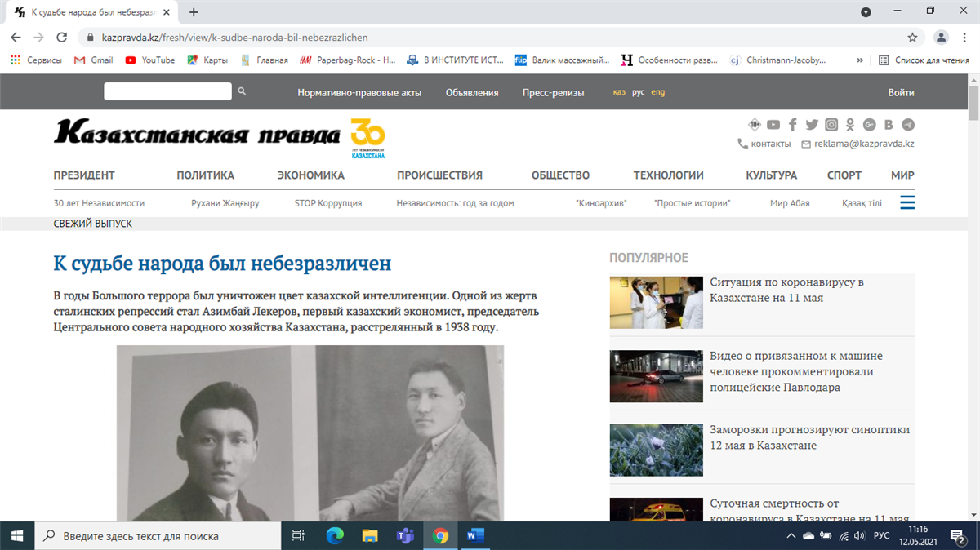This screenshot has height=550, width=980.
Task: Open the Пресс-релизы link
Action: 553,93
